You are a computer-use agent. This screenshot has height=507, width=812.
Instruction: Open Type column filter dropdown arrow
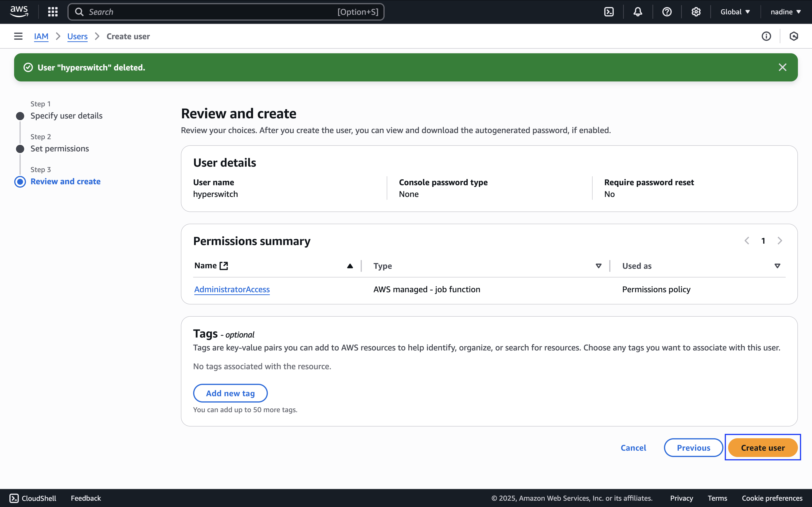click(598, 266)
